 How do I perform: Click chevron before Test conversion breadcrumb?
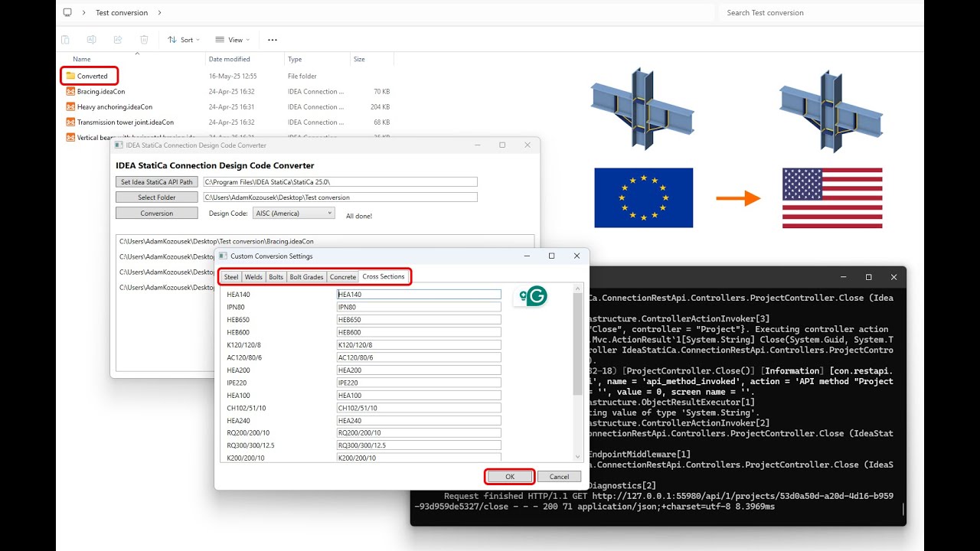[85, 12]
